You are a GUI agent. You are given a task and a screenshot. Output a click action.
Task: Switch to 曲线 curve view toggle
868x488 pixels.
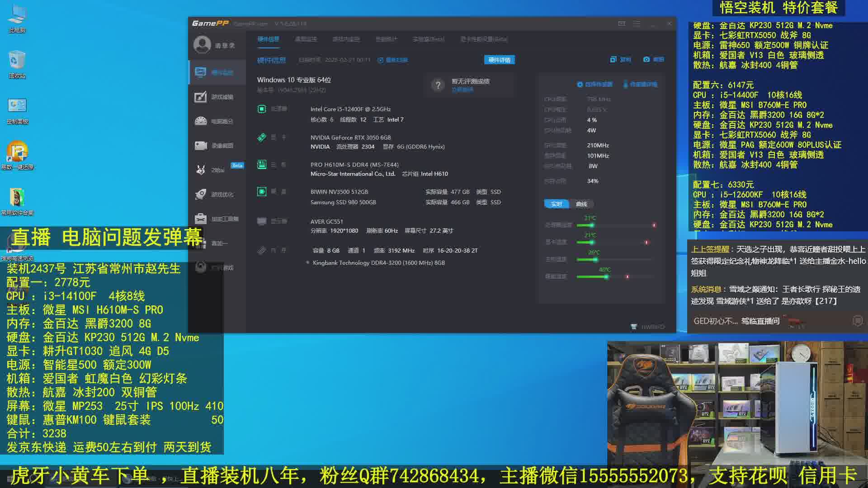[x=581, y=204]
